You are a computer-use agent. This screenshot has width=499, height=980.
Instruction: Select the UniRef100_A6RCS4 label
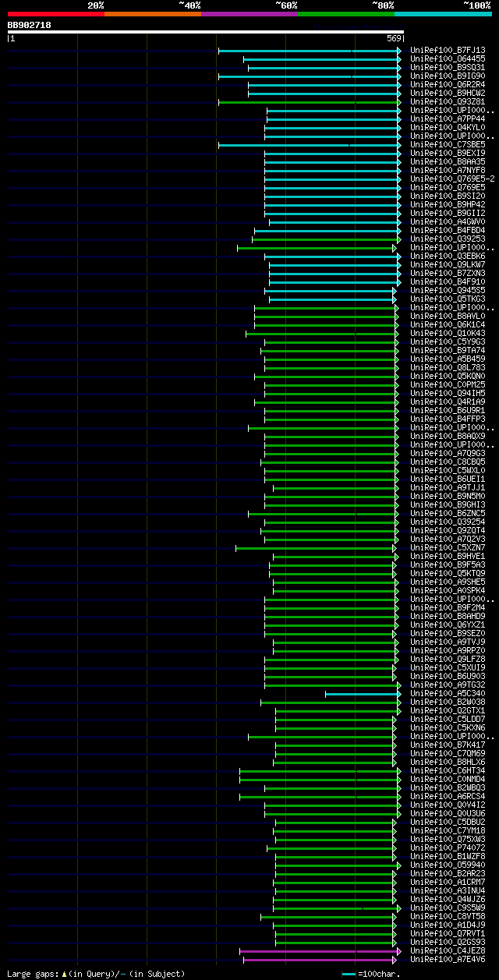(448, 796)
